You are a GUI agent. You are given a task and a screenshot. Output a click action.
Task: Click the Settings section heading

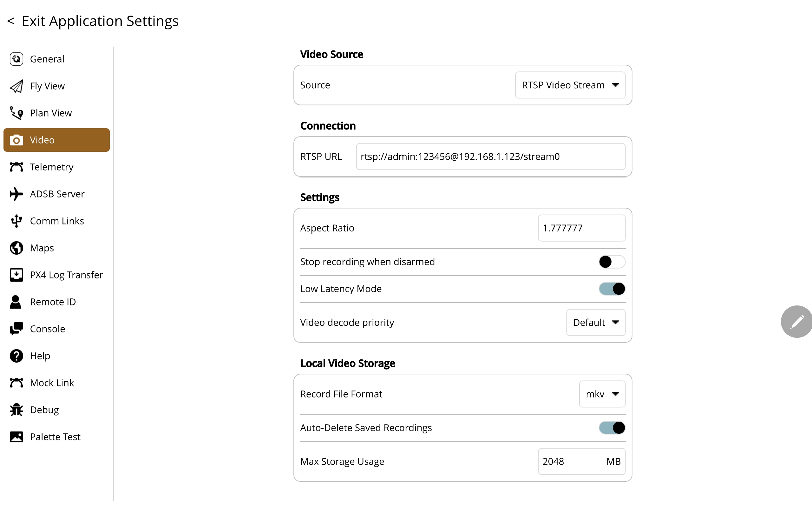tap(319, 197)
